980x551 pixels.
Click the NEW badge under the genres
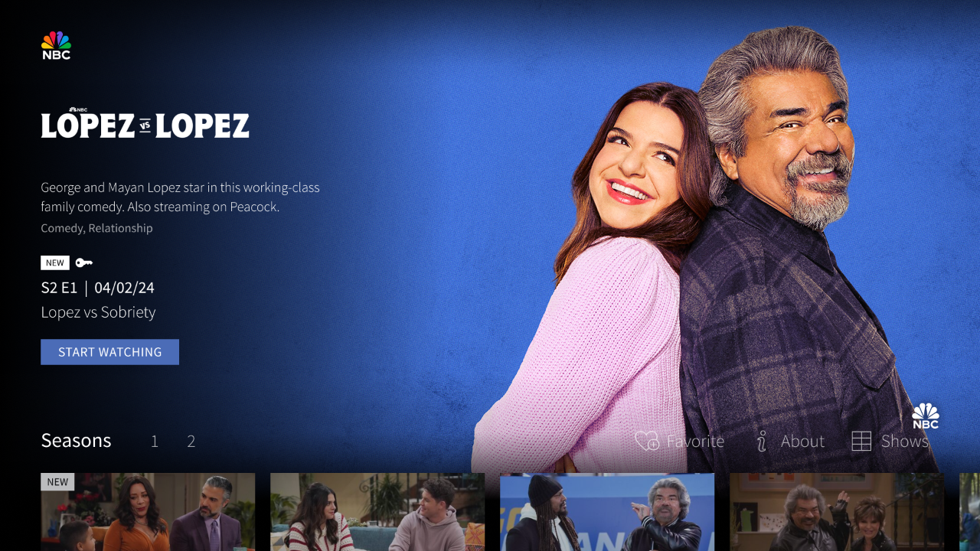click(54, 262)
